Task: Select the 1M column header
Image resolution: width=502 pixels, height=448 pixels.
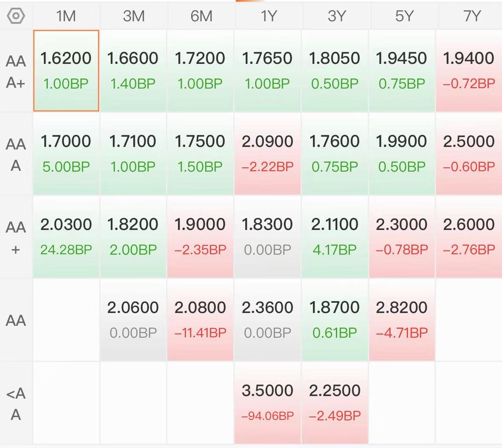Action: 66,16
